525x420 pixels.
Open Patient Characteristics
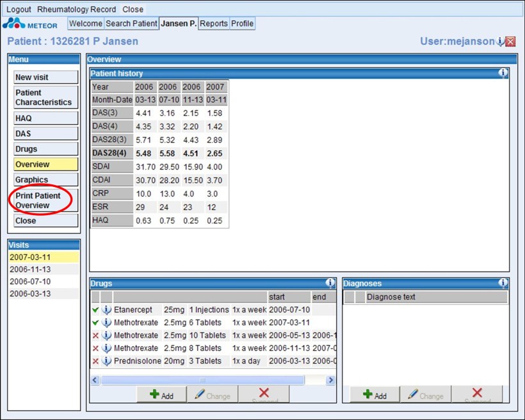46,97
